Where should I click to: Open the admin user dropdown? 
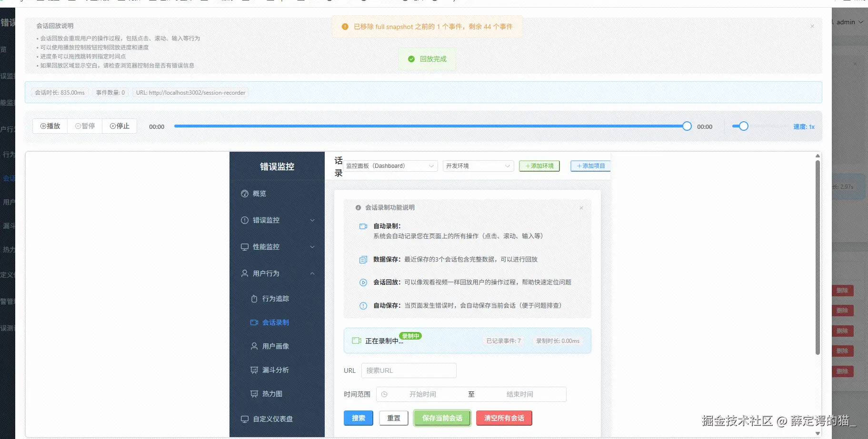850,22
